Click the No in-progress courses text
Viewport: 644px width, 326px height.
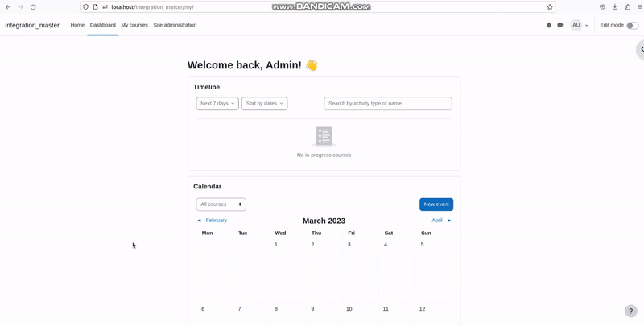tap(324, 155)
